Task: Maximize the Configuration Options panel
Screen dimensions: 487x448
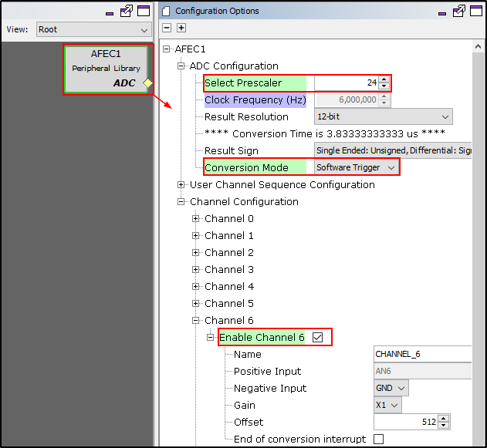Action: [x=476, y=11]
